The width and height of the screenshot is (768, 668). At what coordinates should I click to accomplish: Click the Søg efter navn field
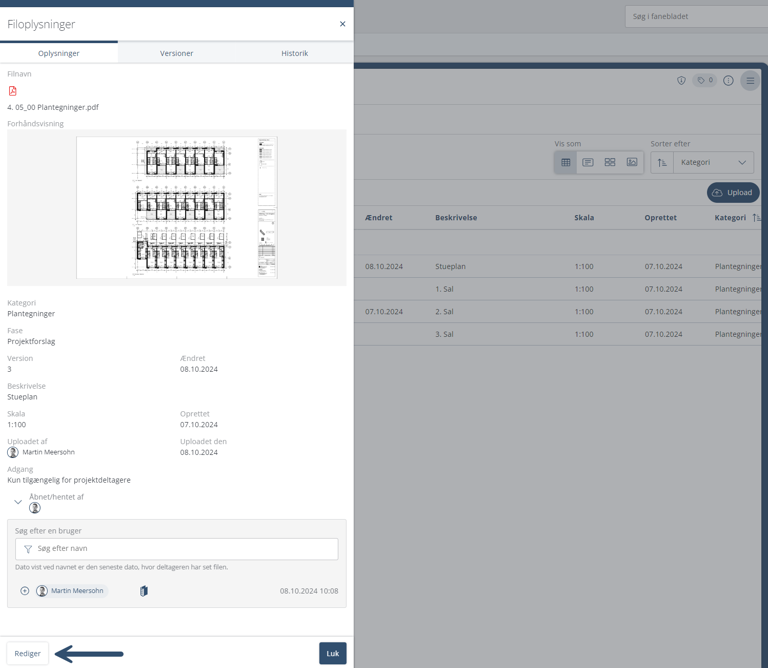(177, 549)
